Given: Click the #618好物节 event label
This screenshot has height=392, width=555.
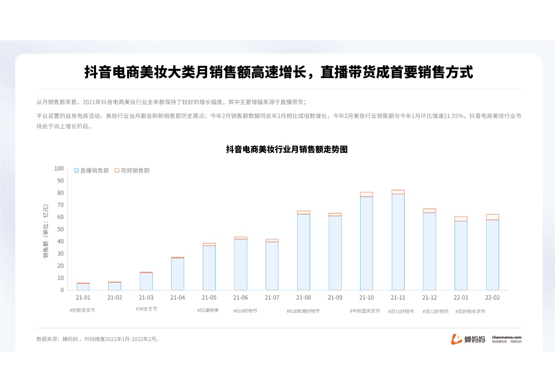Looking at the screenshot, I should click(245, 311).
